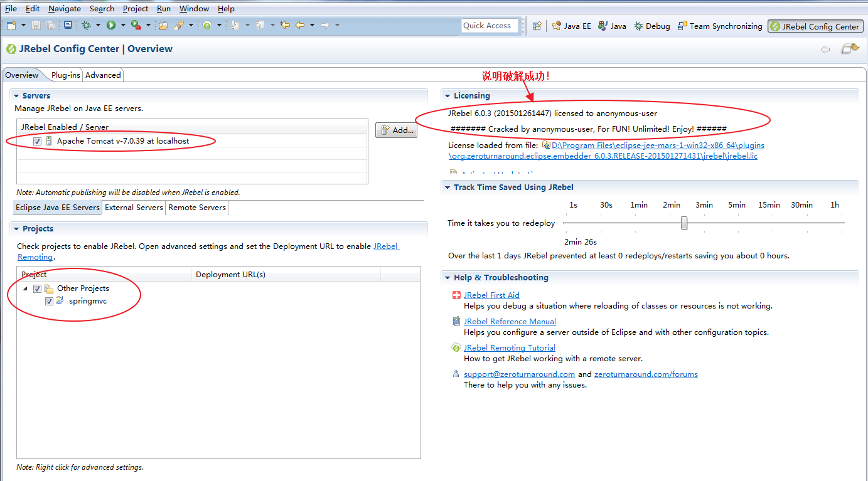Click the Add... server button
The height and width of the screenshot is (481, 868).
click(397, 130)
